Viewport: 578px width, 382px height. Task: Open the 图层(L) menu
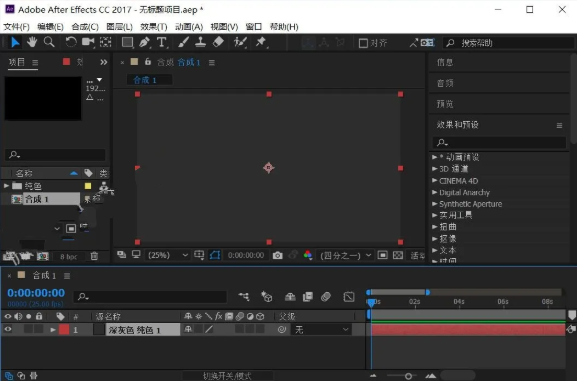(119, 27)
